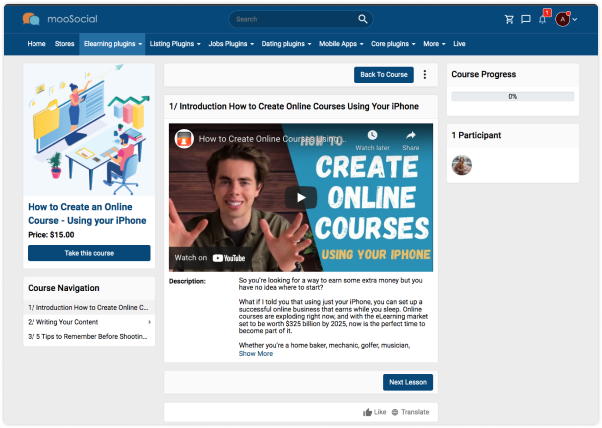Click Back To Course button
This screenshot has width=602, height=428.
click(x=384, y=74)
